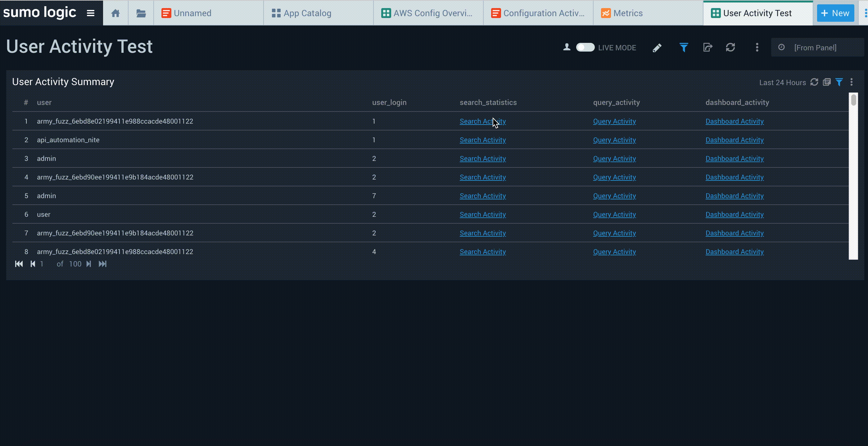This screenshot has width=868, height=446.
Task: Open panel in search icon
Action: pyautogui.click(x=826, y=82)
